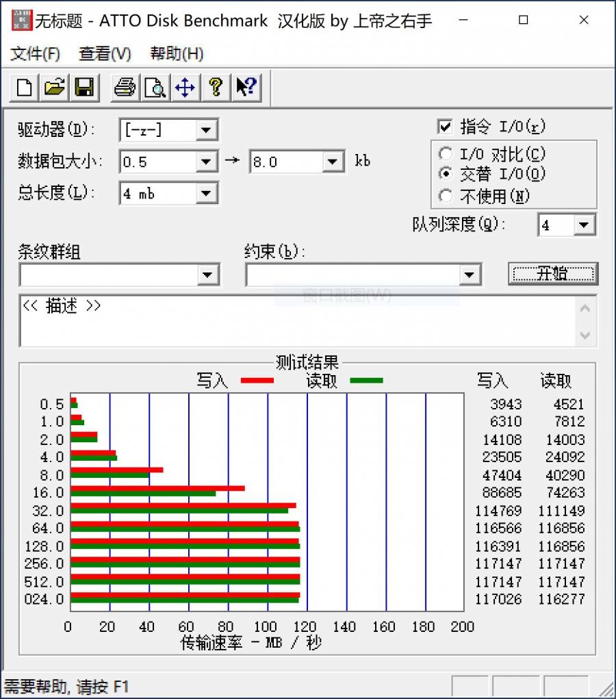Open the 帮助(H) menu

(177, 53)
